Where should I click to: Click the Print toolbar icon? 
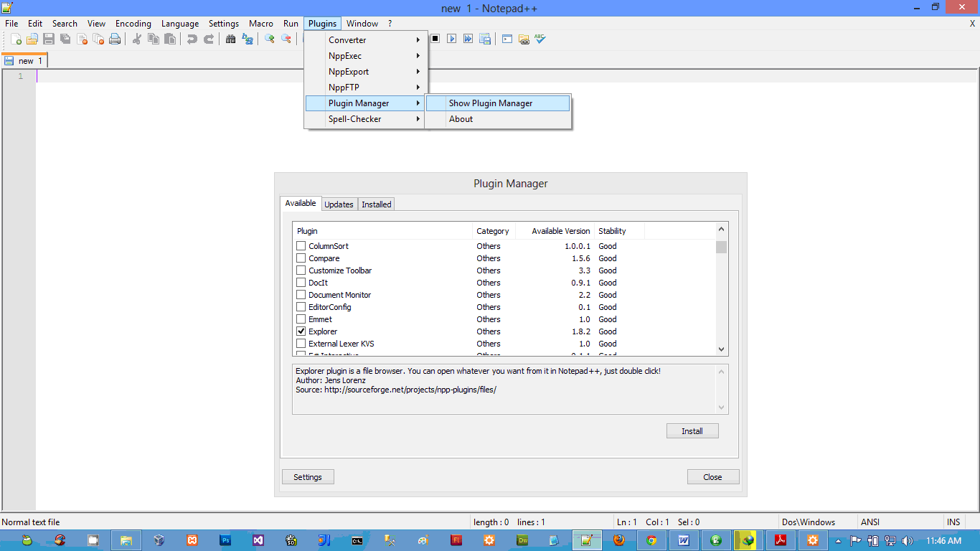click(x=116, y=39)
